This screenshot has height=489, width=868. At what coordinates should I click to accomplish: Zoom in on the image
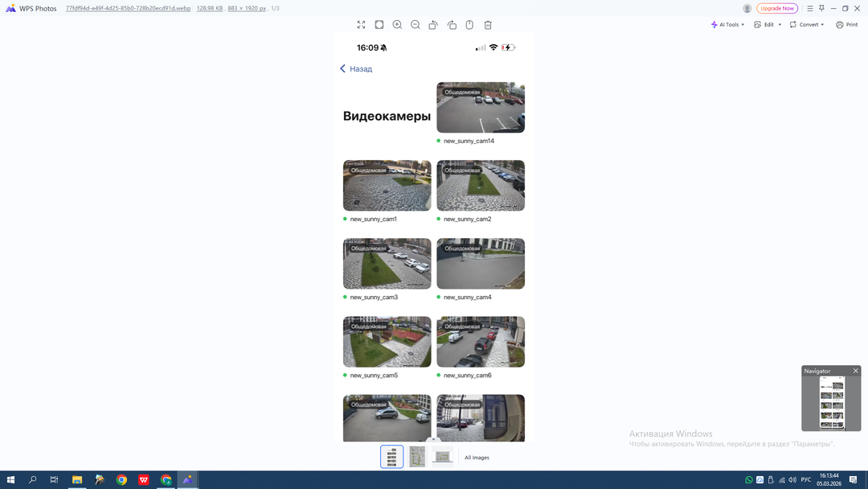click(397, 25)
